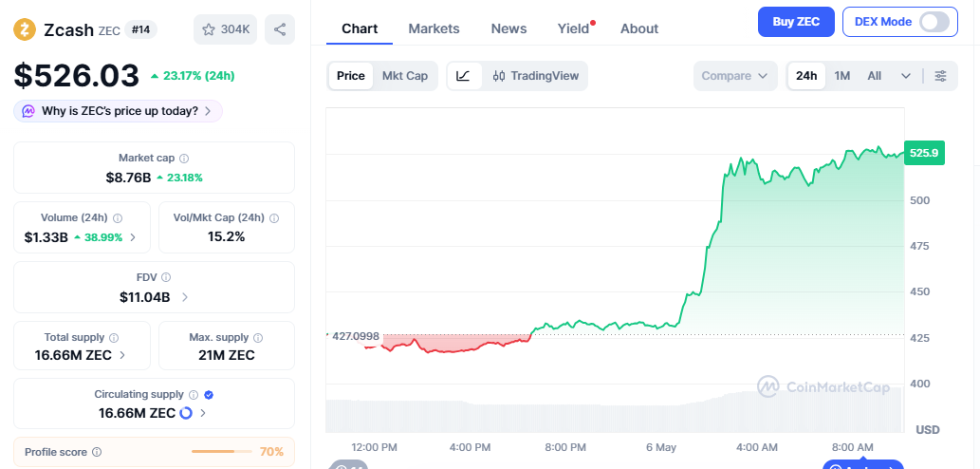
Task: Open Profile score info icon
Action: pyautogui.click(x=96, y=452)
